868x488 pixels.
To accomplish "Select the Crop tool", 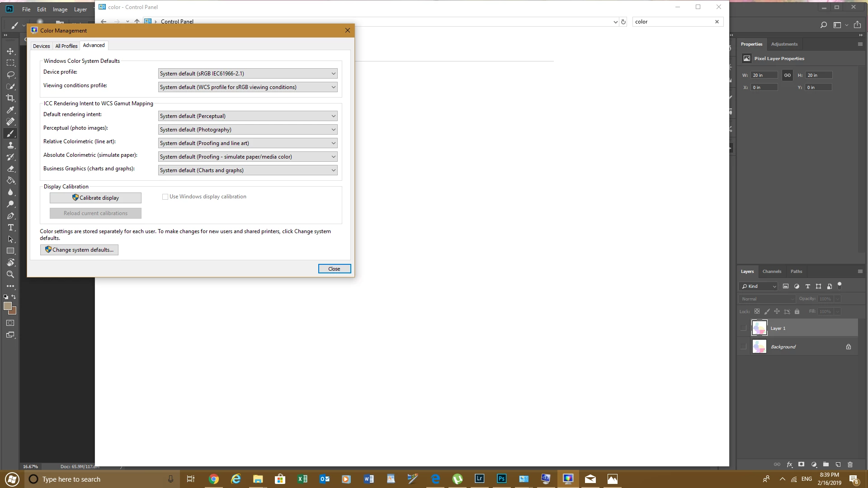I will pyautogui.click(x=10, y=98).
